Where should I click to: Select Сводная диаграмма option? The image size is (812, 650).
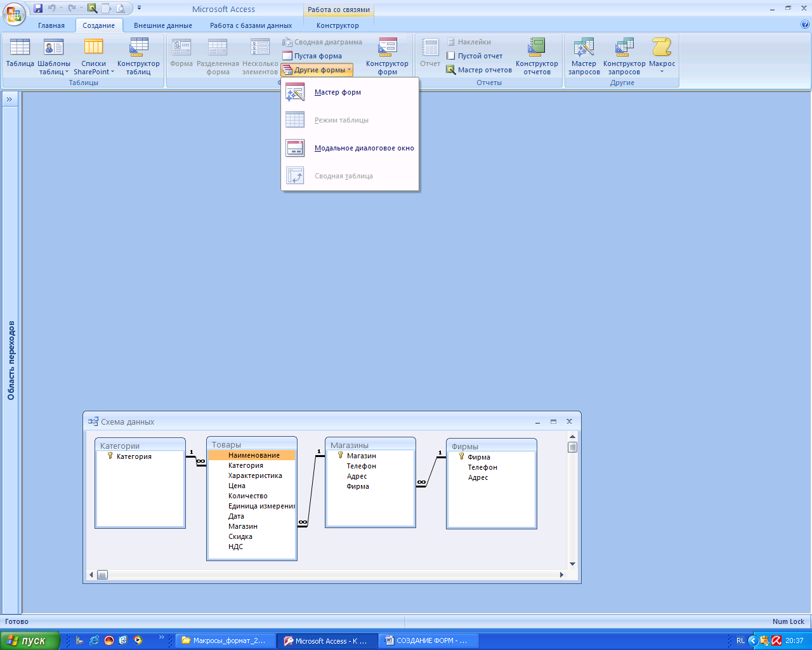(322, 42)
